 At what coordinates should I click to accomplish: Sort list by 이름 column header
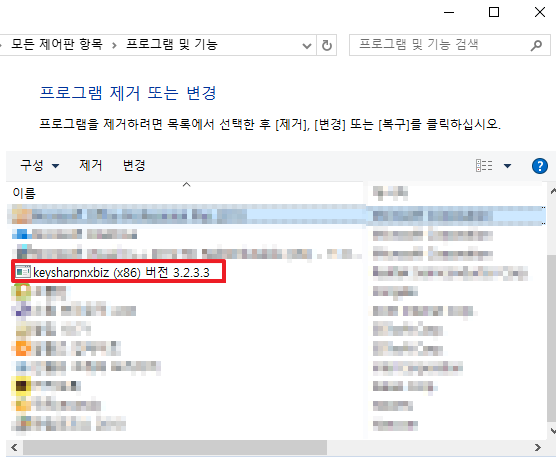coord(24,193)
